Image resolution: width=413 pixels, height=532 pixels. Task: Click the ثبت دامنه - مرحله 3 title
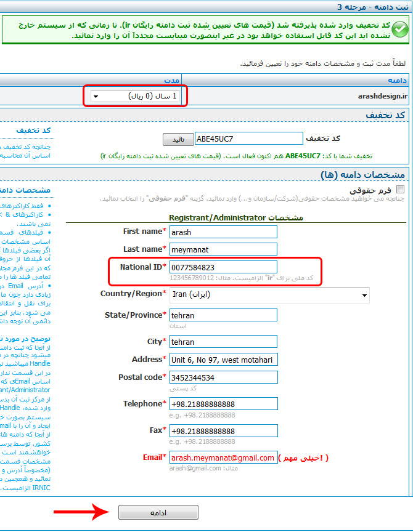tap(372, 7)
